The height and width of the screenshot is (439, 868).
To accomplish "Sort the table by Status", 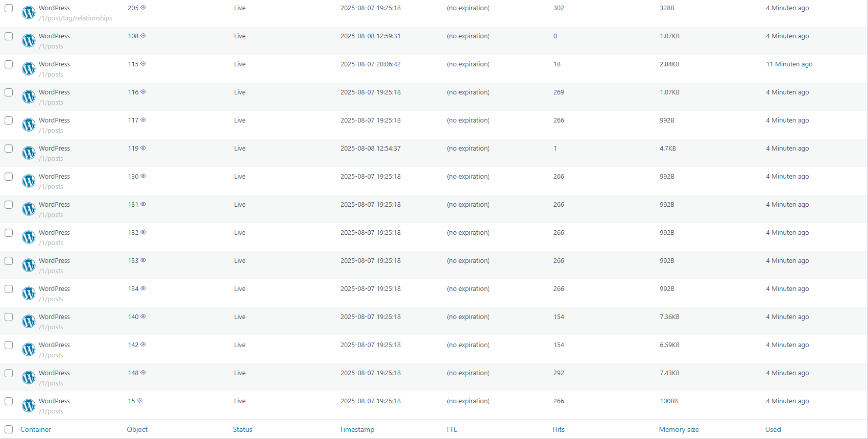I will 243,429.
